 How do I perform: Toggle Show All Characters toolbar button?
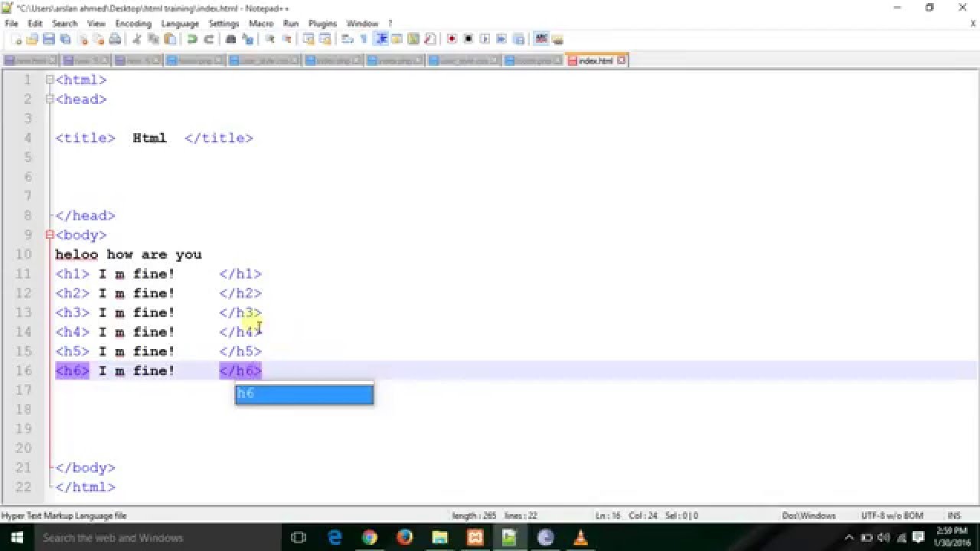click(364, 39)
